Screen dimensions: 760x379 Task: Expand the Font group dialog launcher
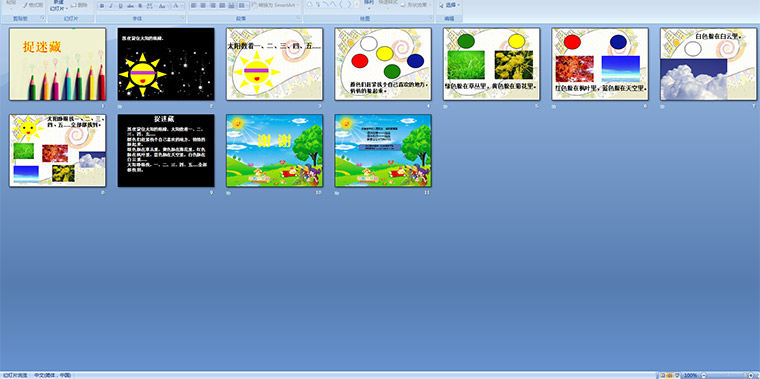click(x=182, y=17)
